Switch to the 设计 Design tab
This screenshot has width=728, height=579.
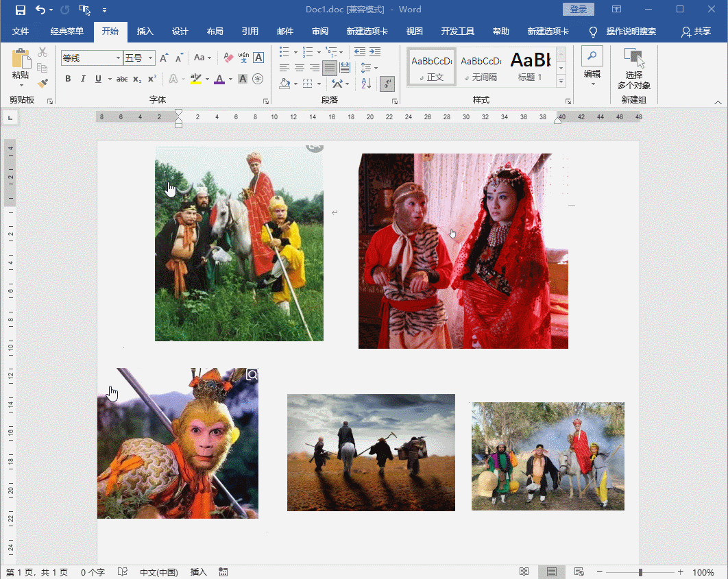click(180, 31)
